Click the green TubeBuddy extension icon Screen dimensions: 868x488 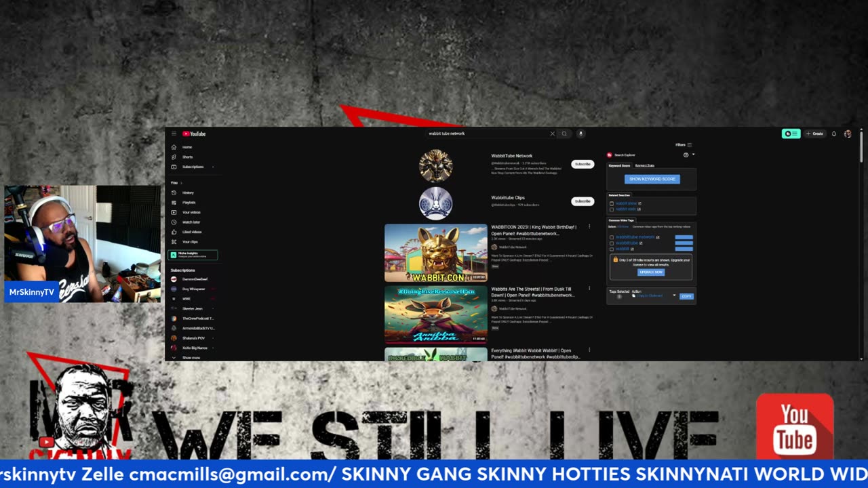(x=791, y=134)
